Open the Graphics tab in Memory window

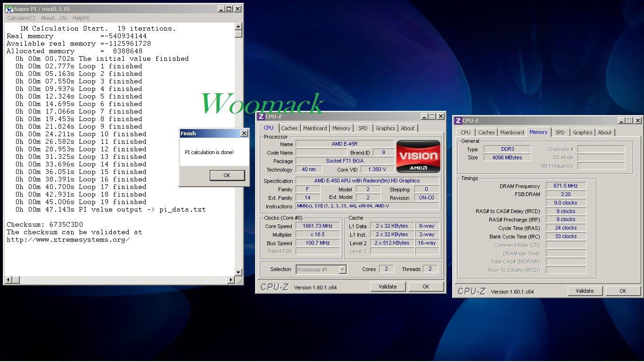(582, 132)
